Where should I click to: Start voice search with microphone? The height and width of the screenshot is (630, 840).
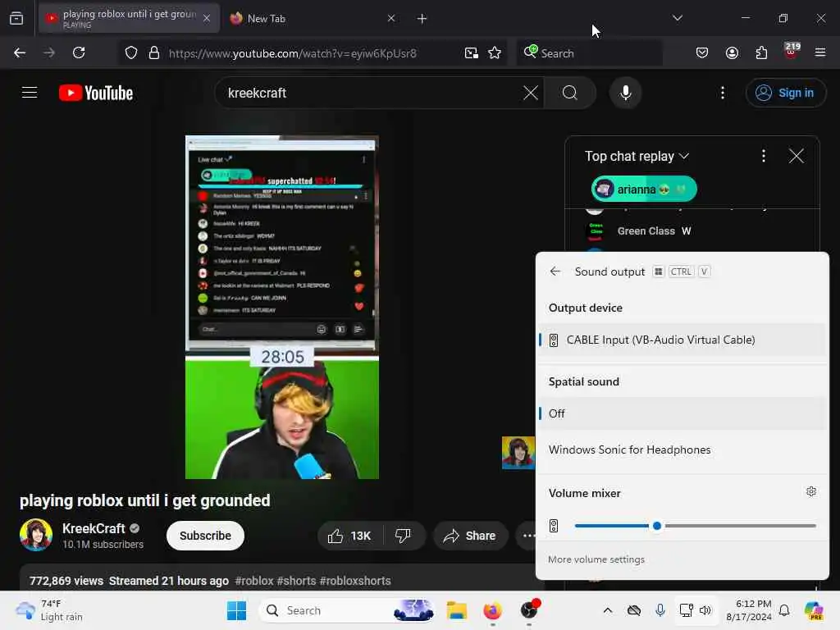(625, 93)
